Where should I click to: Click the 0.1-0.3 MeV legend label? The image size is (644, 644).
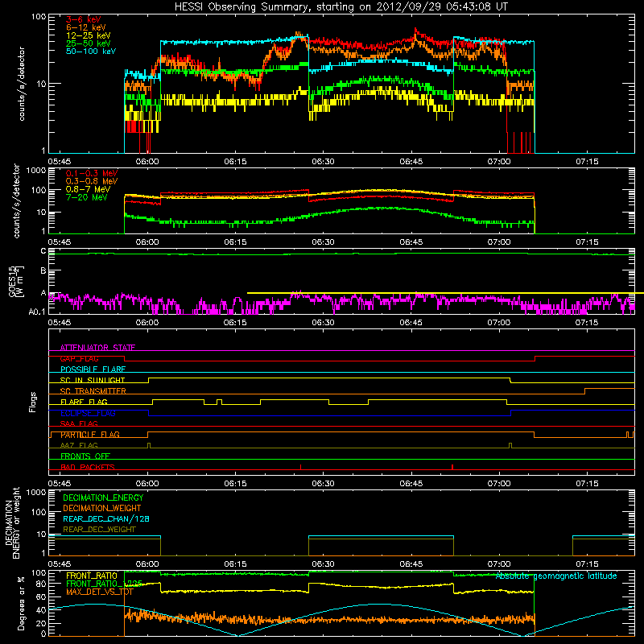[92, 173]
